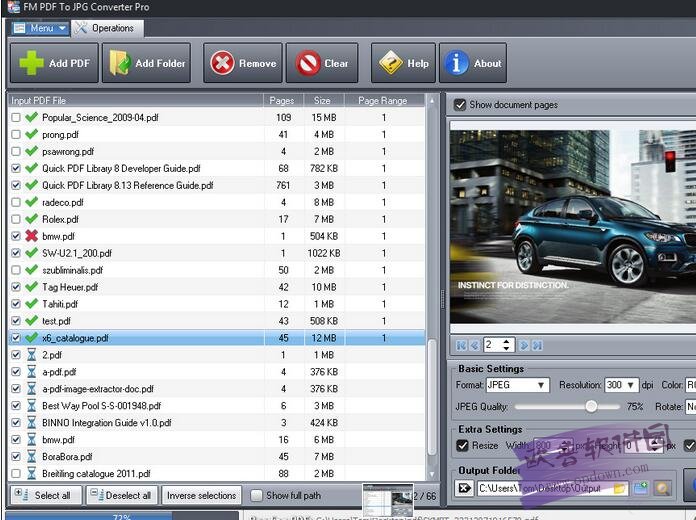The height and width of the screenshot is (520, 696).
Task: Check the szubliminalis.pdf checkbox
Action: pos(16,270)
